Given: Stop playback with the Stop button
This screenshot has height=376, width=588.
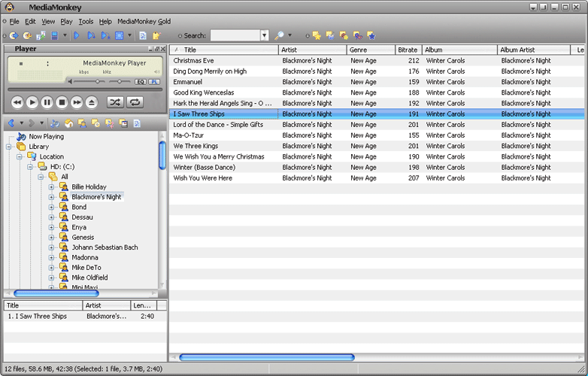Looking at the screenshot, I should (62, 102).
